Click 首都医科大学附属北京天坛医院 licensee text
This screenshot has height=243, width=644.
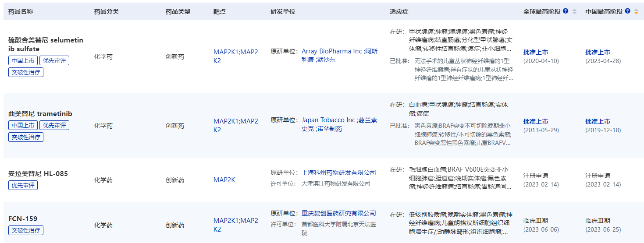tap(339, 229)
